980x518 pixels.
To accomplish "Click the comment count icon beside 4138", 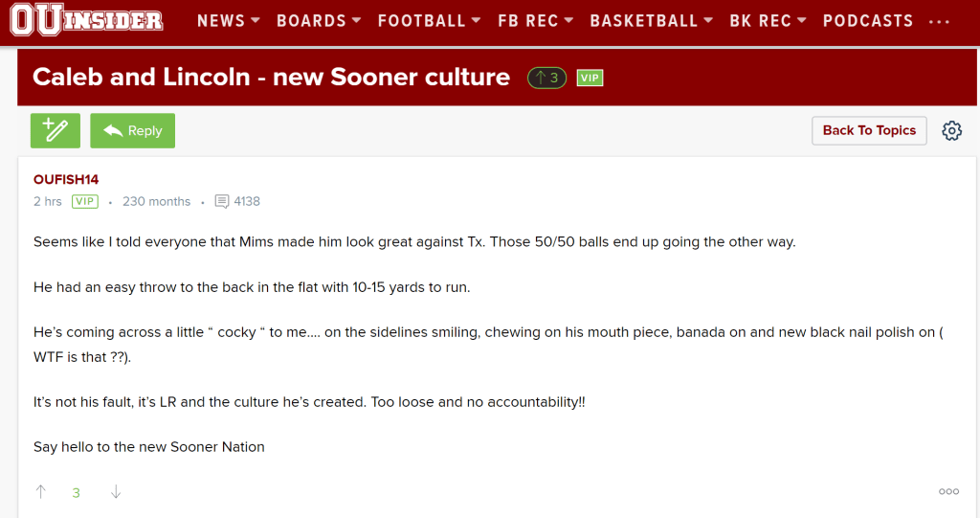I will pos(222,202).
